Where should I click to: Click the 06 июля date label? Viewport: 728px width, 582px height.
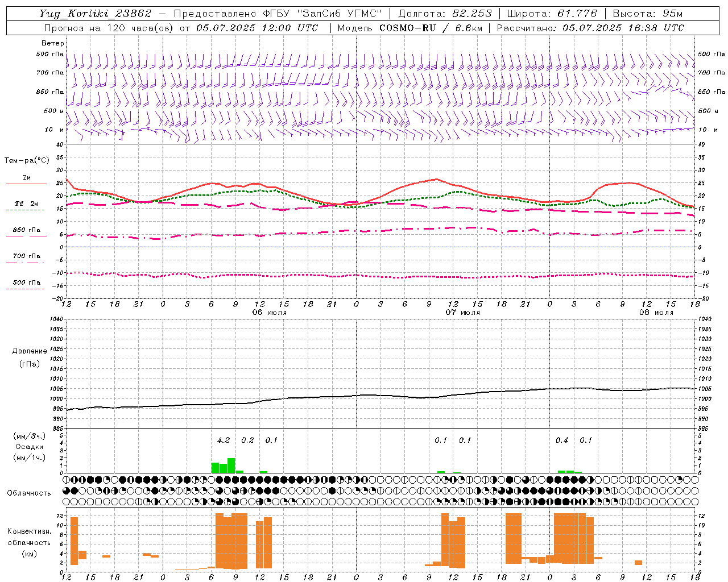coord(270,313)
